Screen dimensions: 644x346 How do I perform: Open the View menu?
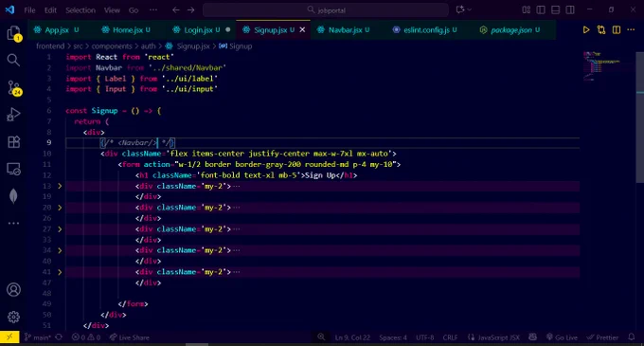point(112,10)
